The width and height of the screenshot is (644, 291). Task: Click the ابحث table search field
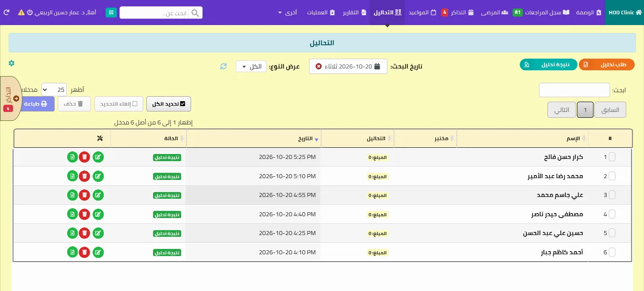574,90
